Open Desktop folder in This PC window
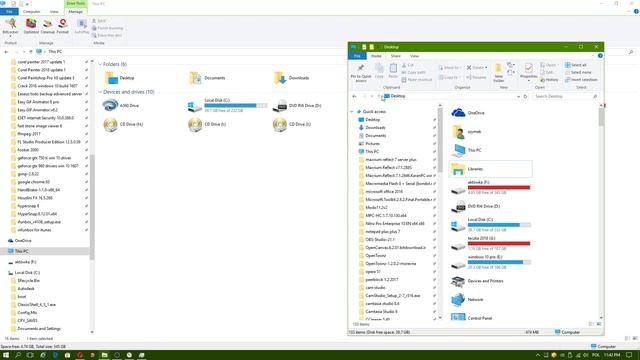The height and width of the screenshot is (360, 640). point(120,78)
